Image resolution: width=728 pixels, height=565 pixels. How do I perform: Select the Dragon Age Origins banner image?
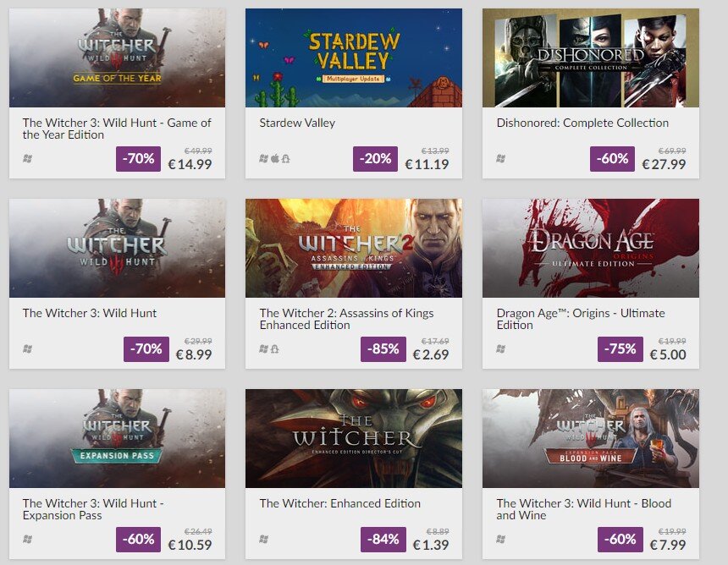tap(591, 248)
